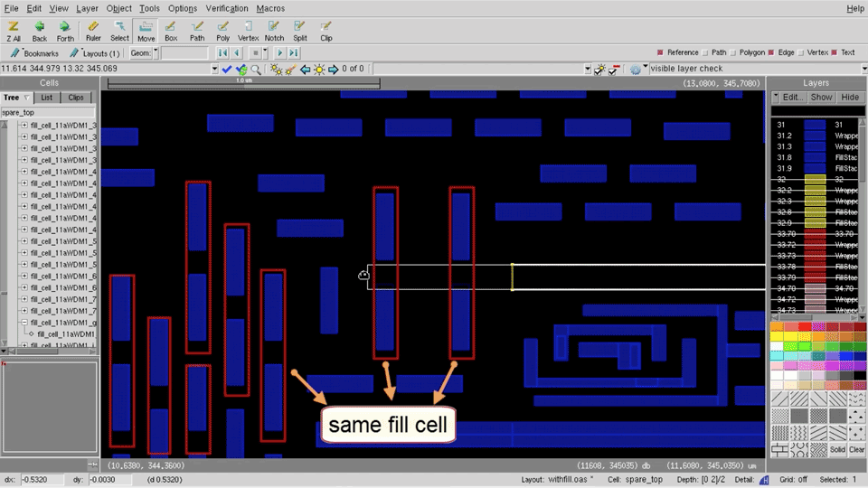The image size is (868, 488).
Task: Open the Layers panel dropdown arrow left of Edit
Action: click(x=776, y=97)
